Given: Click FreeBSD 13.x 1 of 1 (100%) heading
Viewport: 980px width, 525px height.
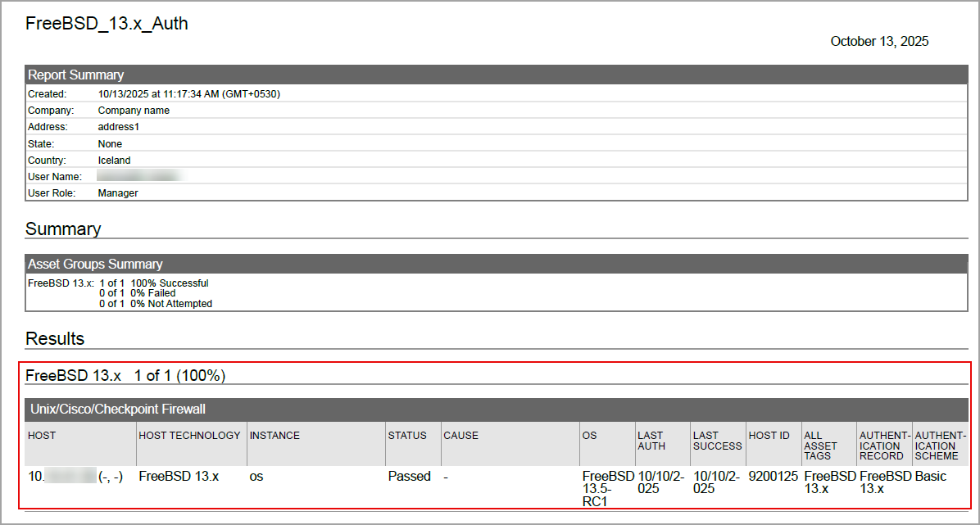Looking at the screenshot, I should point(125,376).
